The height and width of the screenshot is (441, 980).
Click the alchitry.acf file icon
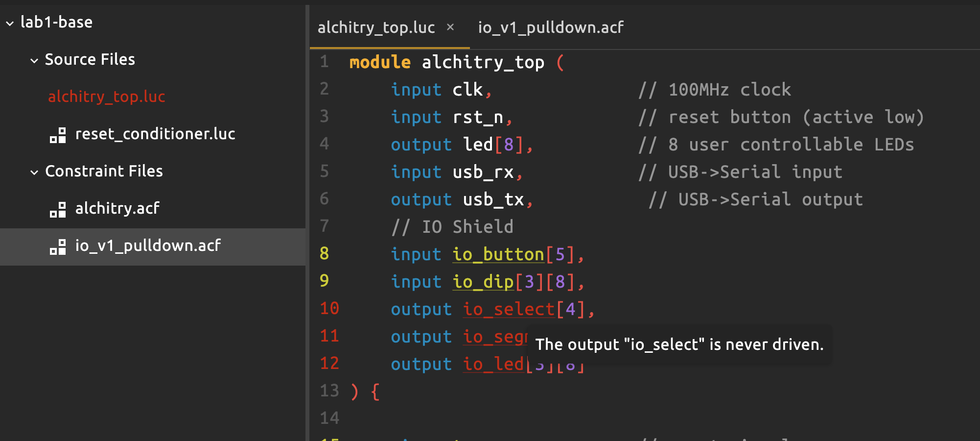point(58,209)
